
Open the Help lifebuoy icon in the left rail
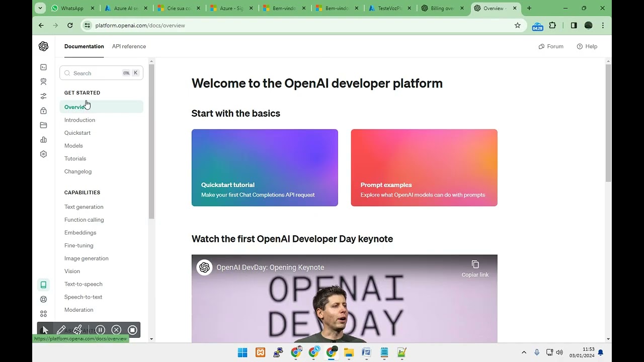coord(43,299)
